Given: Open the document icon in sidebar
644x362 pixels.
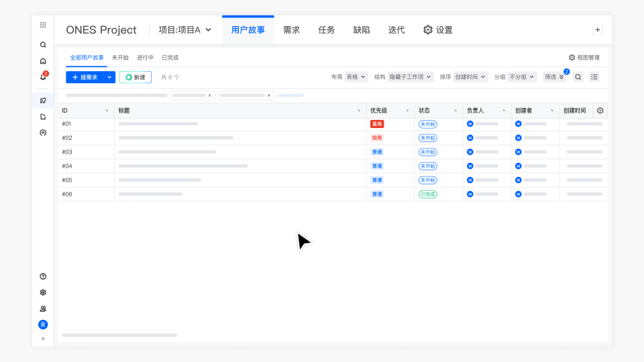Looking at the screenshot, I should pos(43,117).
